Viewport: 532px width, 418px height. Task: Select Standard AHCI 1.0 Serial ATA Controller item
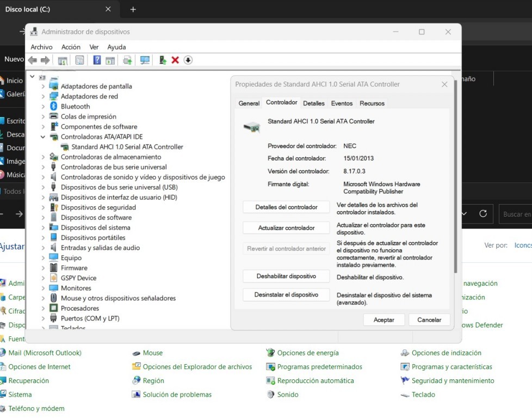pyautogui.click(x=127, y=147)
